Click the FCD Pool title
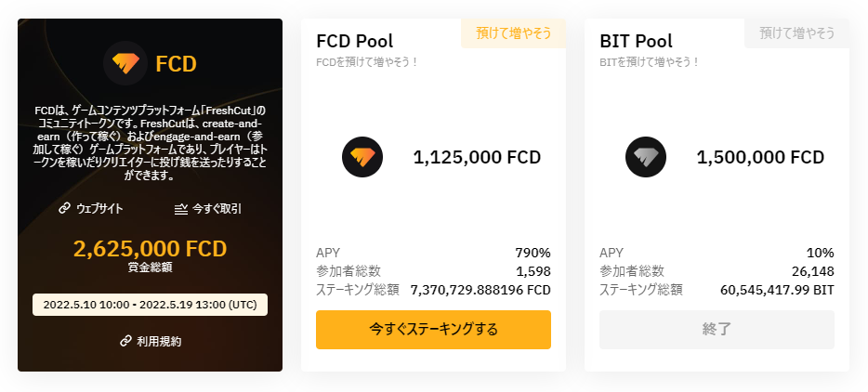The image size is (868, 392). (355, 41)
